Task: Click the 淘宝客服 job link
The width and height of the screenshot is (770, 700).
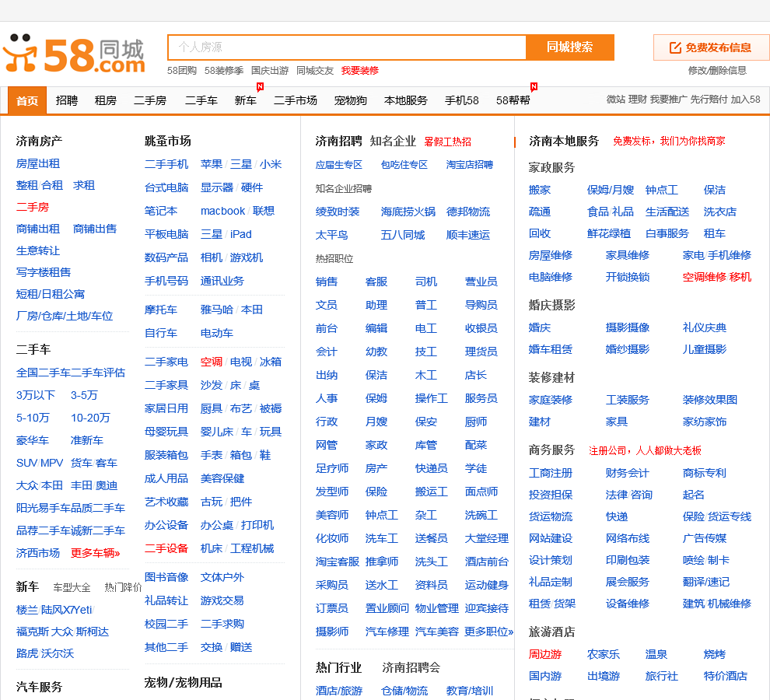Action: click(338, 562)
